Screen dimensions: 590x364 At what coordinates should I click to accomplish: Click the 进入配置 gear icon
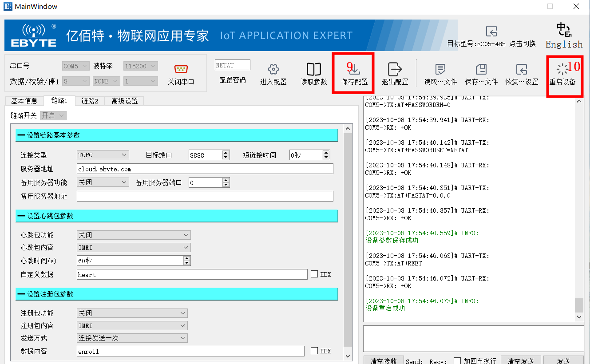tap(273, 70)
